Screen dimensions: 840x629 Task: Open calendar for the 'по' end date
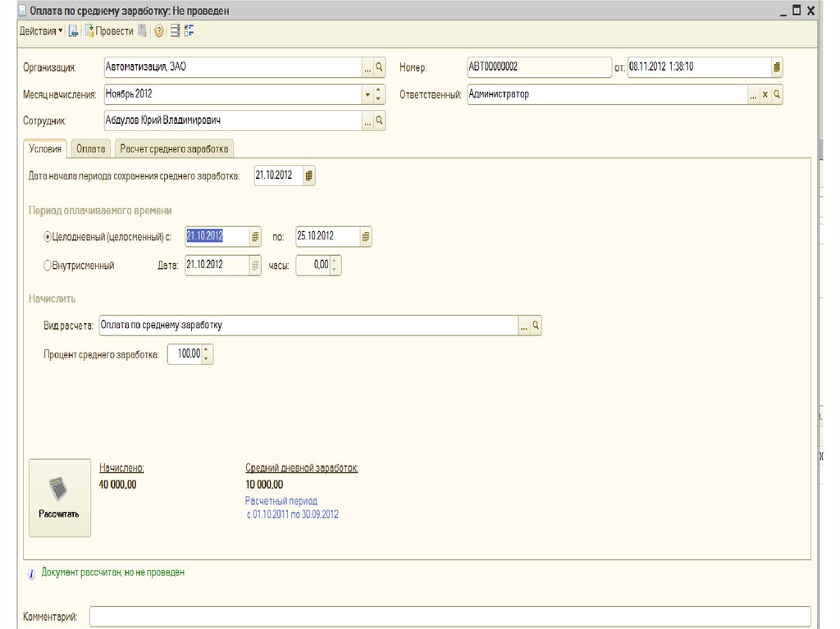(x=366, y=236)
